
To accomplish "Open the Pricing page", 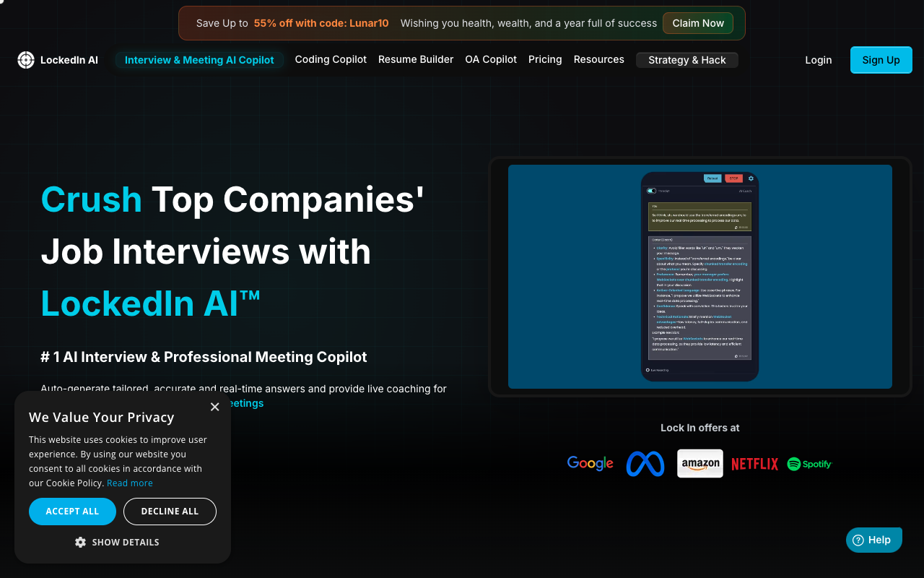I will tap(545, 59).
